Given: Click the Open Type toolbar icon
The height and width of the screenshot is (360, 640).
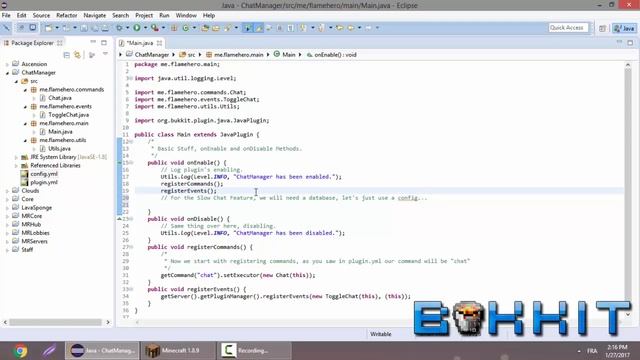Looking at the screenshot, I should [x=205, y=28].
